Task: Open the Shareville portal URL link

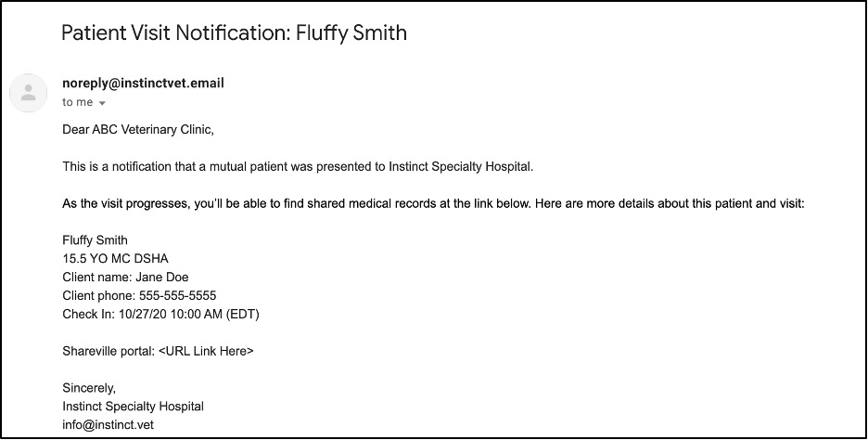Action: click(x=206, y=351)
